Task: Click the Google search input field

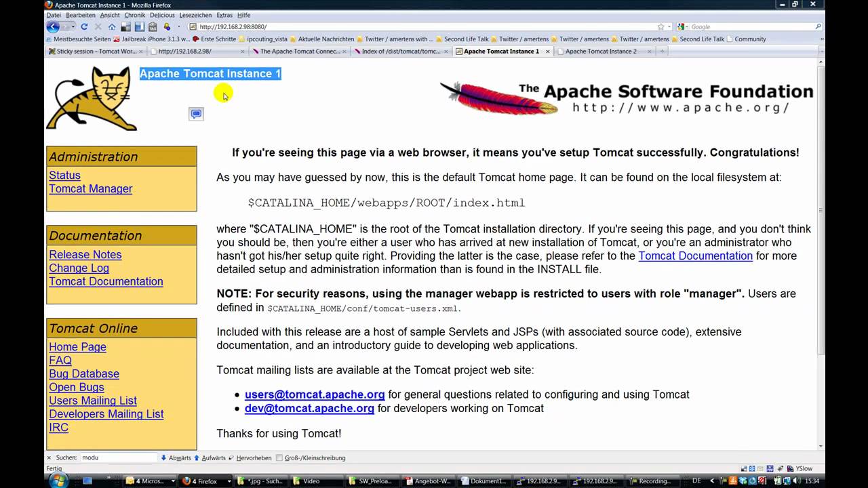Action: (x=751, y=26)
